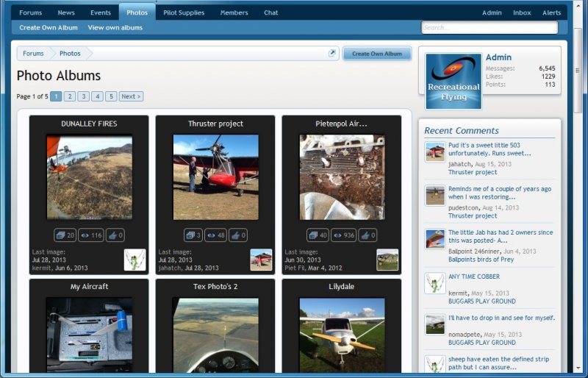Open comment "Reminds me of a couple of years ago"

pyautogui.click(x=500, y=193)
